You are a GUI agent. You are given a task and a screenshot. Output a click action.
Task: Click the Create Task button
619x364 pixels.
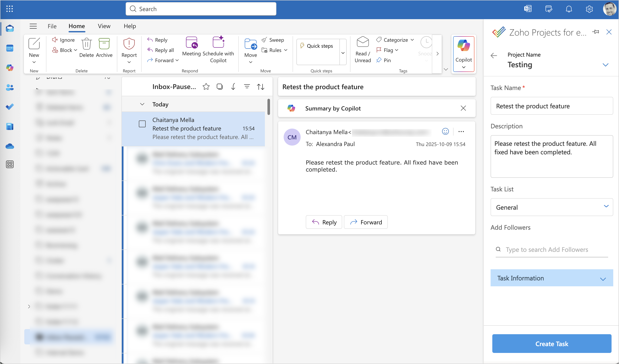pyautogui.click(x=551, y=343)
